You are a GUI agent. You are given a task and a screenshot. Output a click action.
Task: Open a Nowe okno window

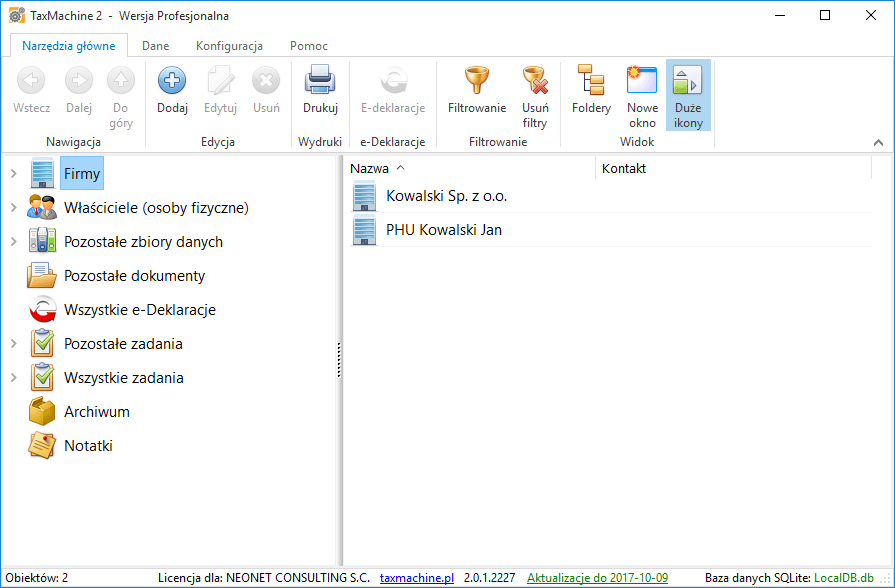(x=642, y=81)
